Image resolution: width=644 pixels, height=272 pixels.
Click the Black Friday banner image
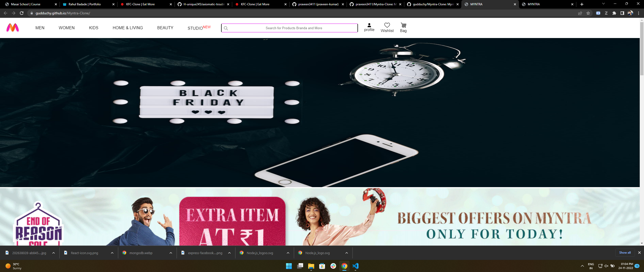320,113
